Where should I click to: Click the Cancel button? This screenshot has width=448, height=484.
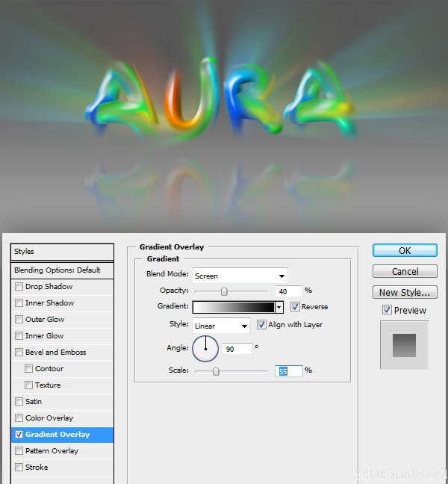point(405,271)
